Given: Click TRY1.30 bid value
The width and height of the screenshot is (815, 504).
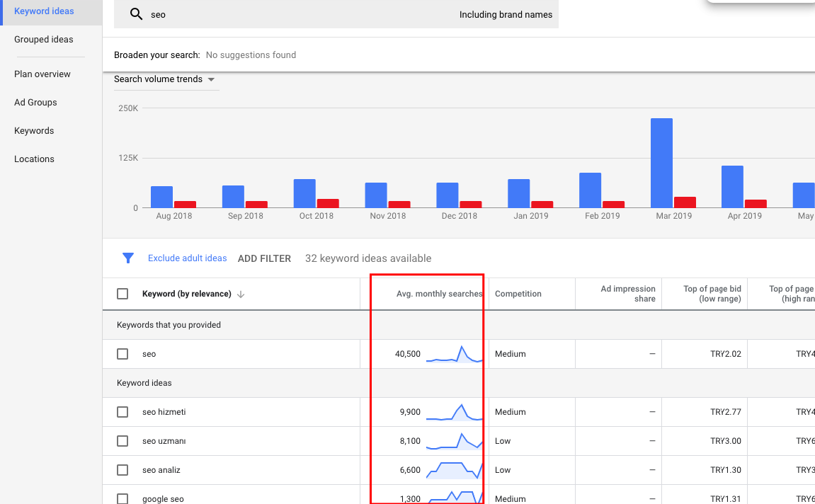Looking at the screenshot, I should pos(726,470).
